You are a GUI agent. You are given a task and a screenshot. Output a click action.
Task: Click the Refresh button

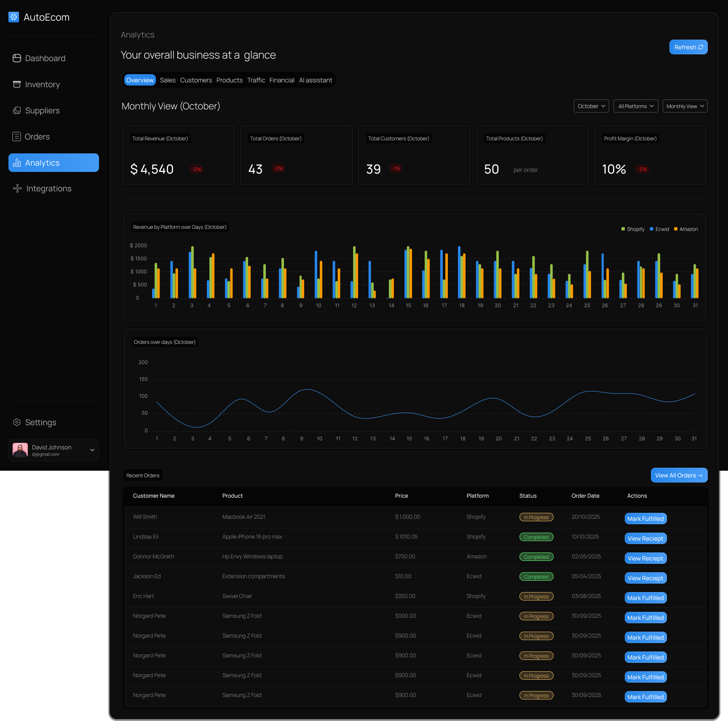tap(688, 47)
